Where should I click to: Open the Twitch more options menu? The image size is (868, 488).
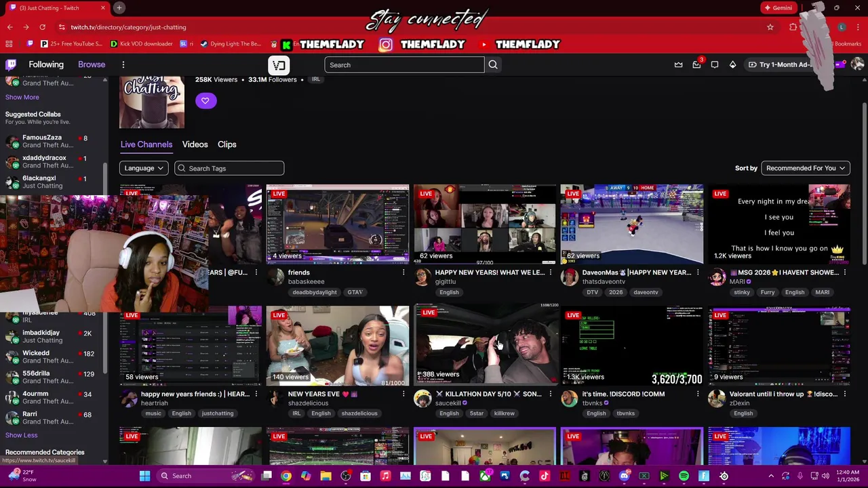(x=123, y=64)
